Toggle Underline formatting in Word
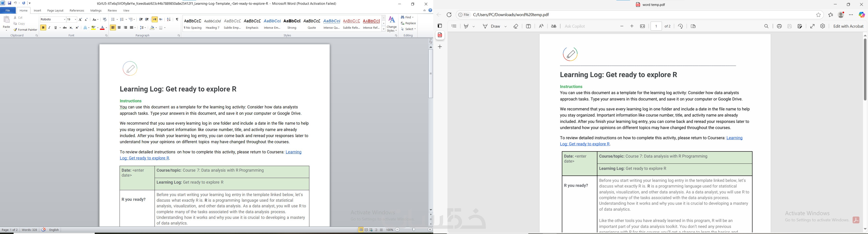 [x=56, y=28]
